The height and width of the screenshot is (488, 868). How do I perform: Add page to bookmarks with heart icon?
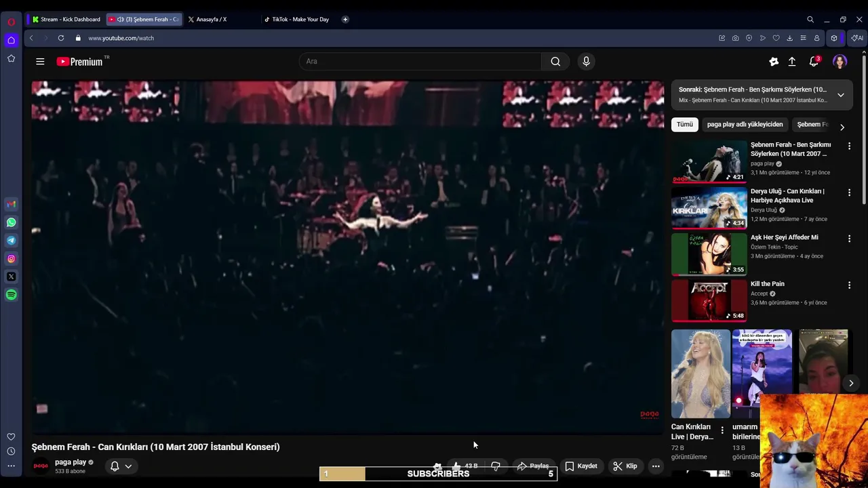pyautogui.click(x=776, y=38)
